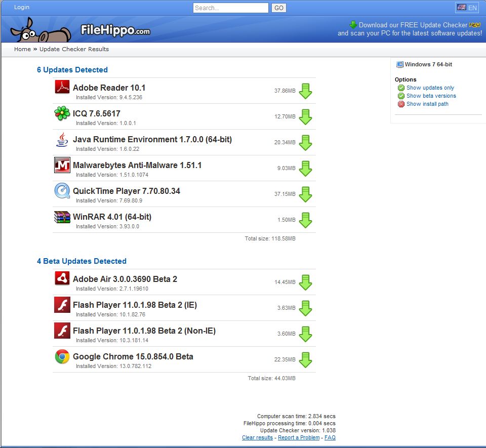Open QuickTime Player 7.70.80.34 title
The height and width of the screenshot is (448, 486).
click(127, 191)
